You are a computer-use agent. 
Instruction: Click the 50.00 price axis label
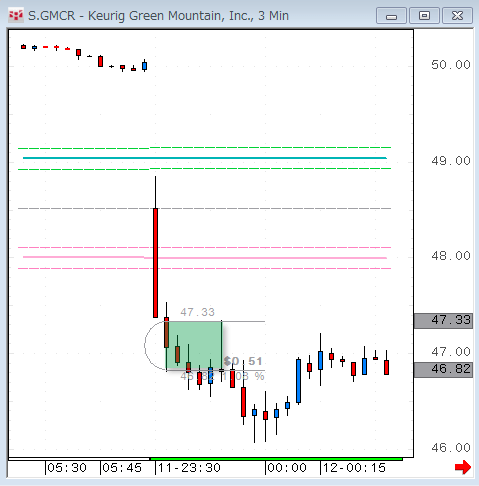pos(451,65)
